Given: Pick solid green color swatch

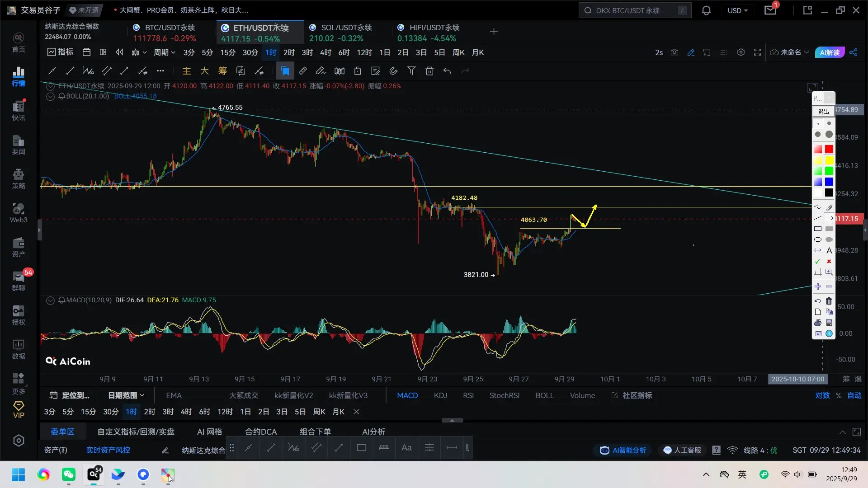Looking at the screenshot, I should 829,171.
